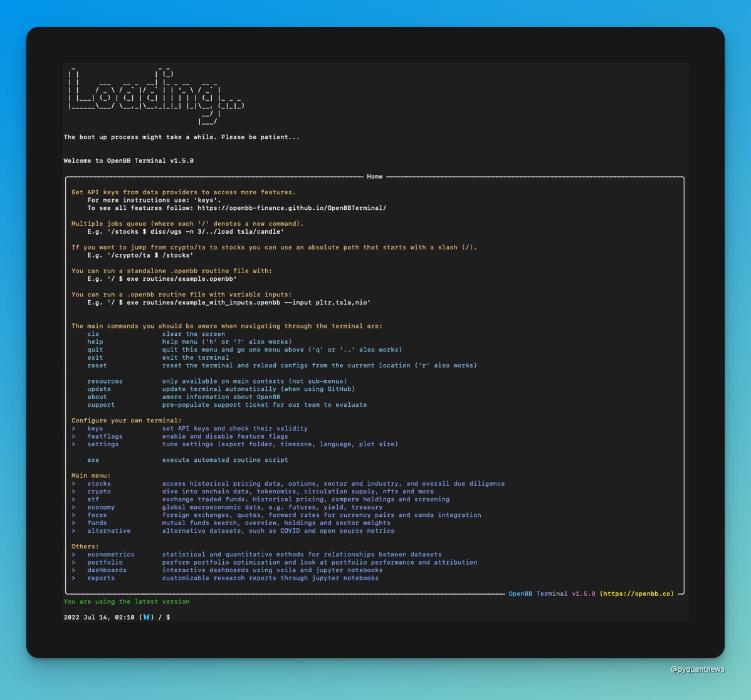Image resolution: width=751 pixels, height=700 pixels.
Task: Expand the settings submenu chevron
Action: [x=75, y=444]
